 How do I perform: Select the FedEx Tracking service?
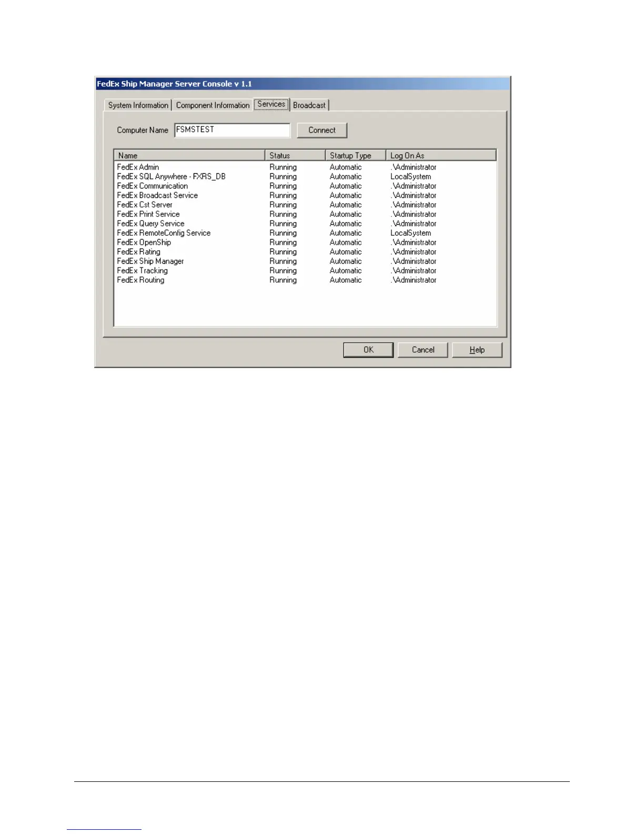tap(305, 271)
